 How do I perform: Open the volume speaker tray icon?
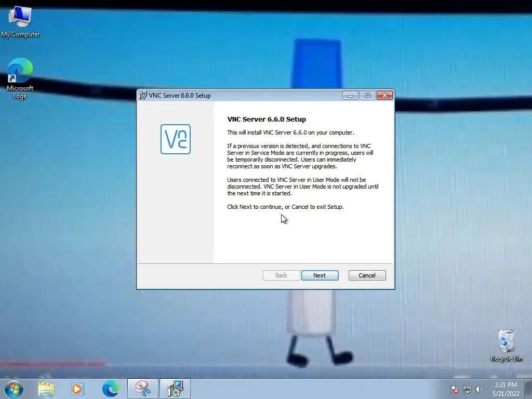[x=480, y=389]
